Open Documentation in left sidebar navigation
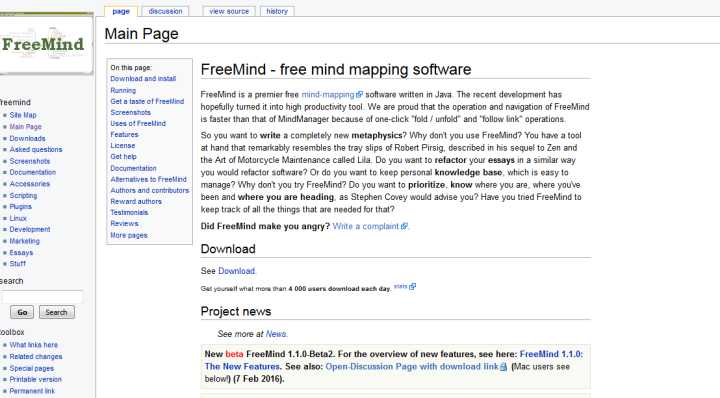 tap(33, 172)
